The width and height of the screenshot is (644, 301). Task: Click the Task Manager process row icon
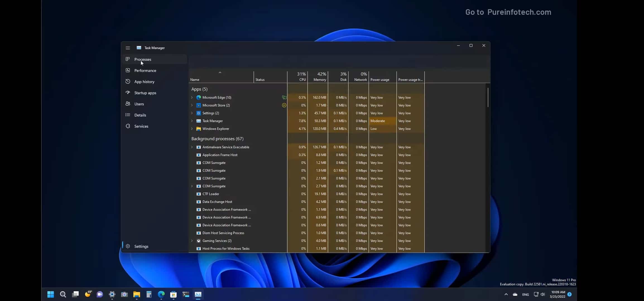click(199, 121)
